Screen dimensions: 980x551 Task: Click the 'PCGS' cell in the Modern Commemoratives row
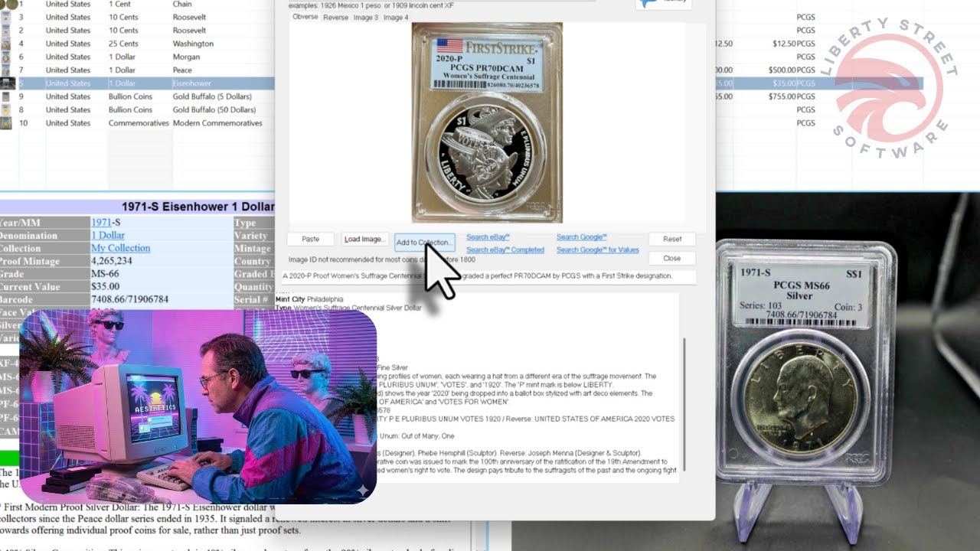805,122
